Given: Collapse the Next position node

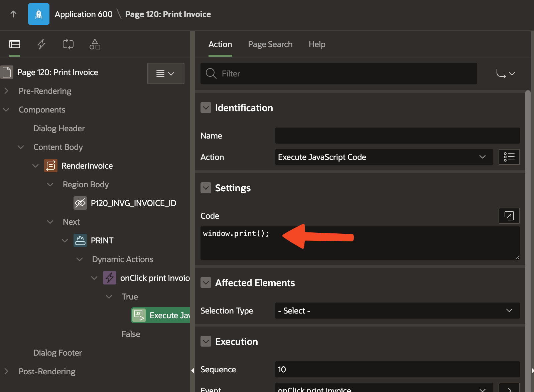Looking at the screenshot, I should pyautogui.click(x=50, y=222).
